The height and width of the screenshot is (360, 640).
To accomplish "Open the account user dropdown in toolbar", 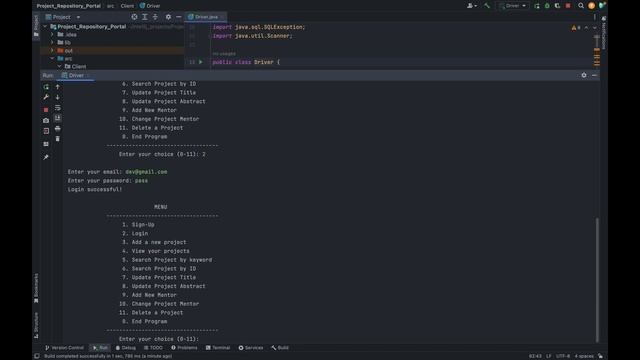I will pyautogui.click(x=471, y=6).
